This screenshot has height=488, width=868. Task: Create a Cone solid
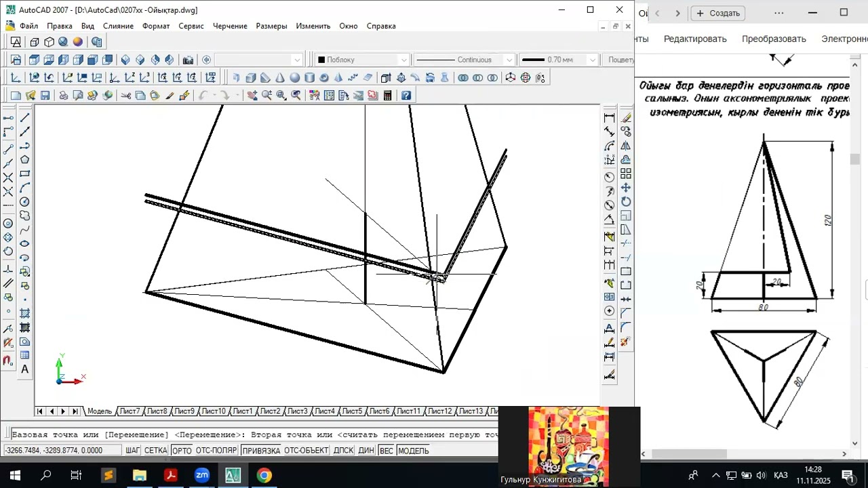click(279, 77)
